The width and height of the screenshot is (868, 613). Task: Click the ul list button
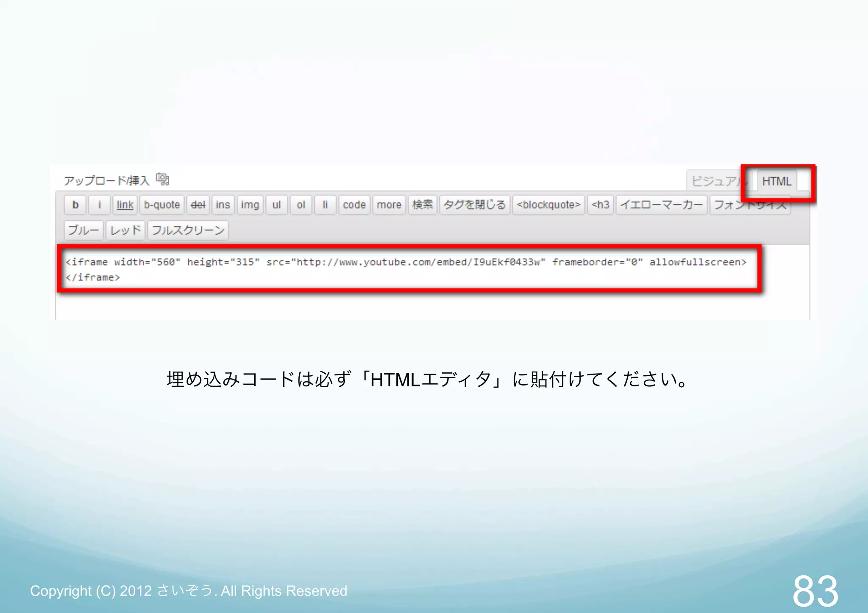[277, 205]
